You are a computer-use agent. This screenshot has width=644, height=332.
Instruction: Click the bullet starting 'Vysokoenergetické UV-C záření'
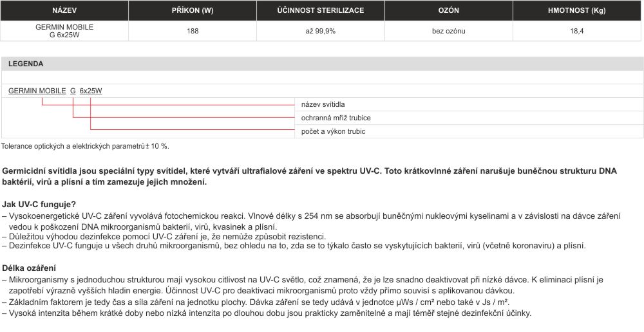coord(311,221)
